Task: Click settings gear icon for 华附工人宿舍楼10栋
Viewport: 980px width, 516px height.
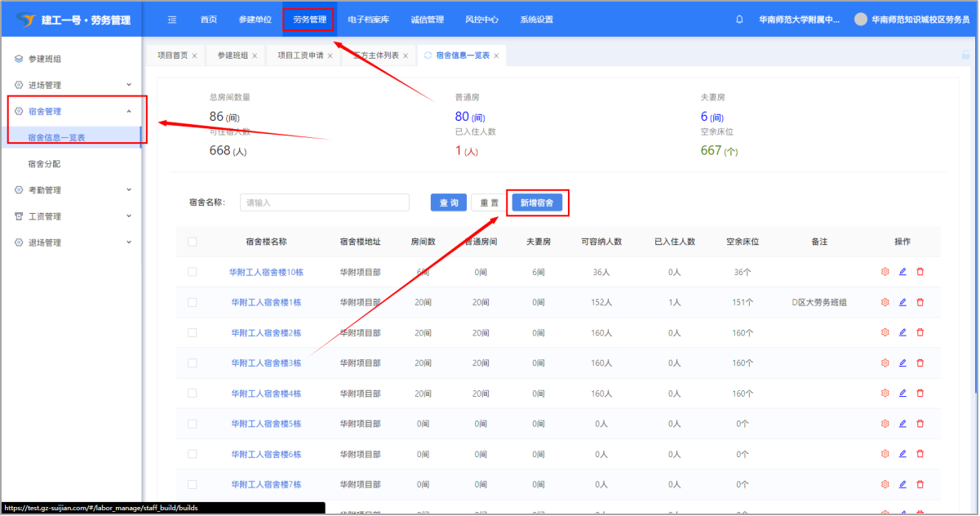Action: [885, 272]
